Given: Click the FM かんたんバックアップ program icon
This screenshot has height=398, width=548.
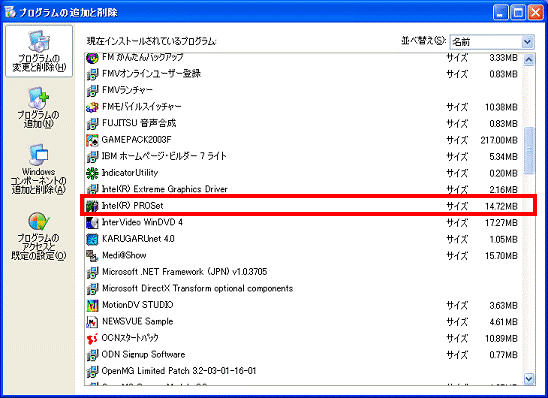Looking at the screenshot, I should click(92, 58).
